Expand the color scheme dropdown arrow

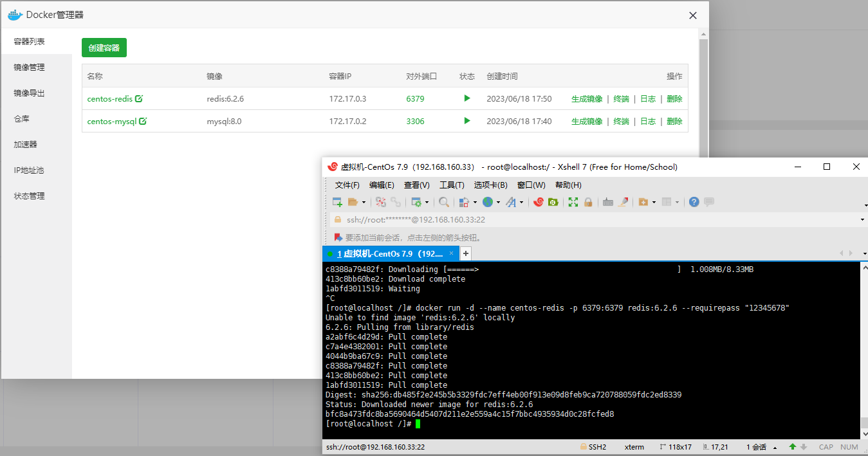[475, 203]
